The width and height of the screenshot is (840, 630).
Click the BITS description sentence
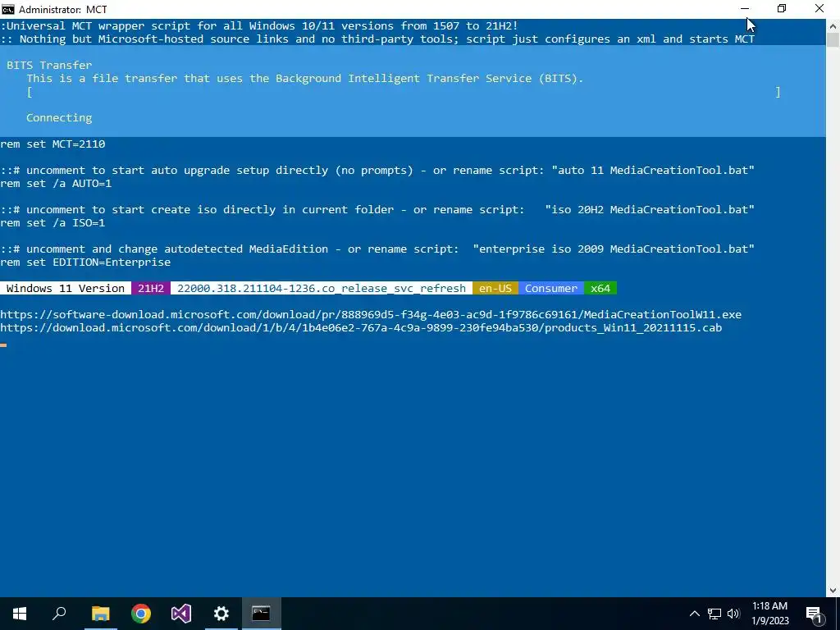tap(305, 79)
